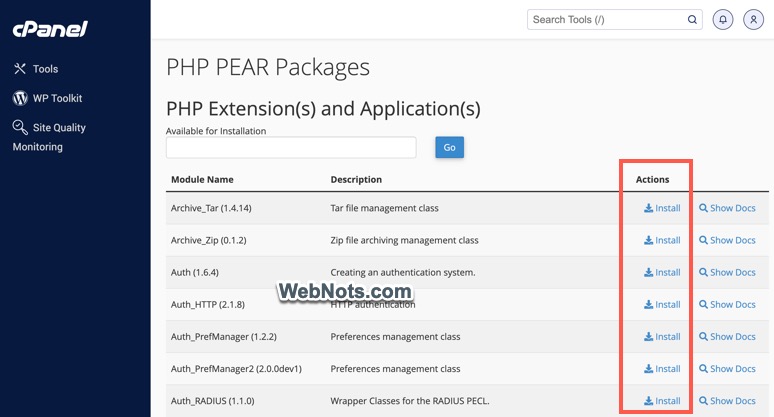Open WP Toolkit in the sidebar
This screenshot has width=774, height=417.
tap(47, 98)
